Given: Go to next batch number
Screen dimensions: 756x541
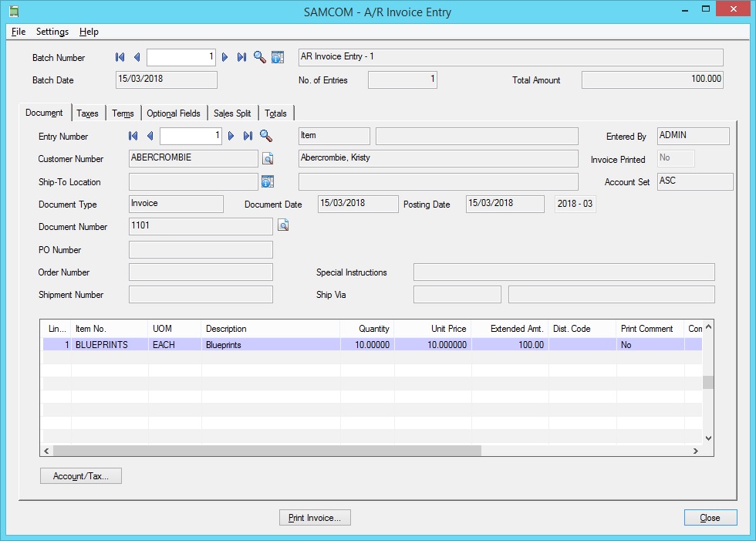Looking at the screenshot, I should (x=224, y=57).
